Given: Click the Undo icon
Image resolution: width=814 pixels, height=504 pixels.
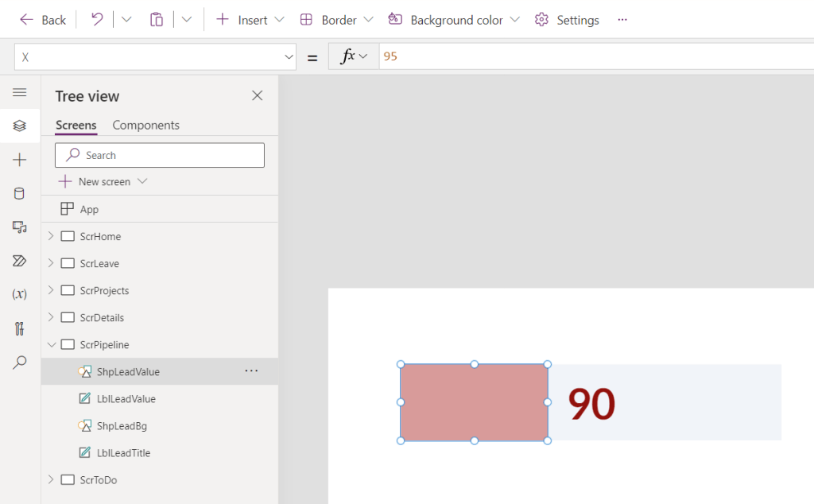Looking at the screenshot, I should pos(95,19).
